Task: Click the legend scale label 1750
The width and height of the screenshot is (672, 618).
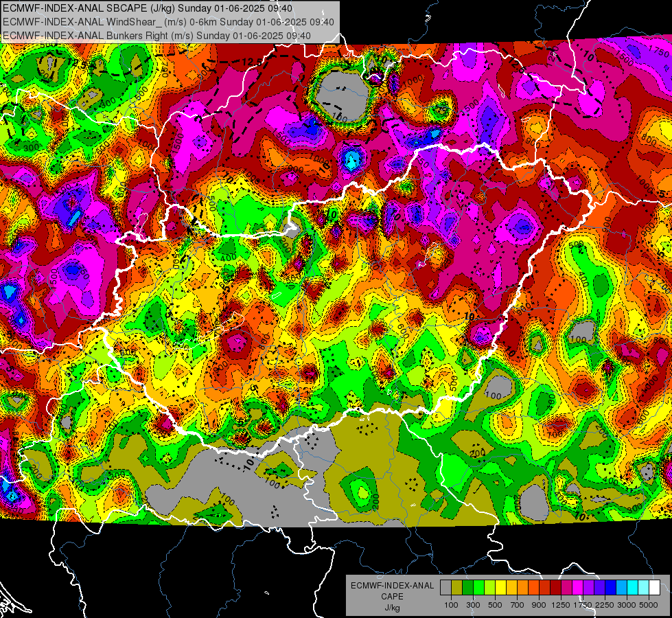Action: [x=583, y=605]
